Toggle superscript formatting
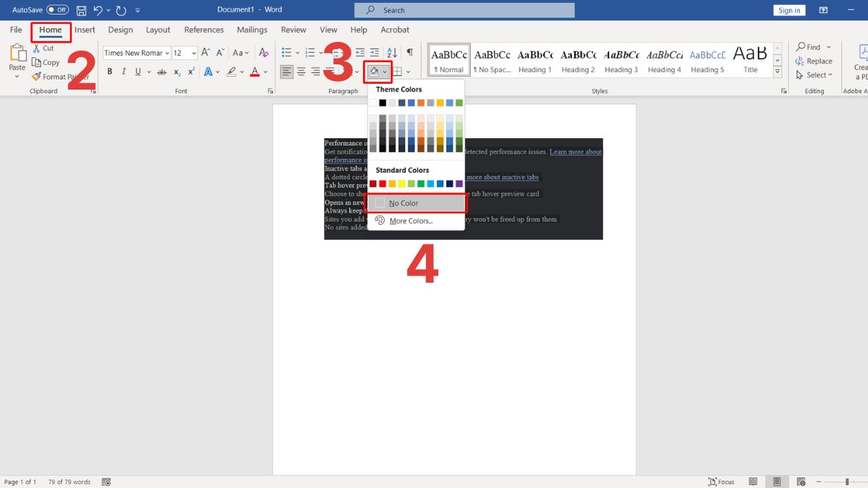The height and width of the screenshot is (488, 868). pyautogui.click(x=191, y=72)
